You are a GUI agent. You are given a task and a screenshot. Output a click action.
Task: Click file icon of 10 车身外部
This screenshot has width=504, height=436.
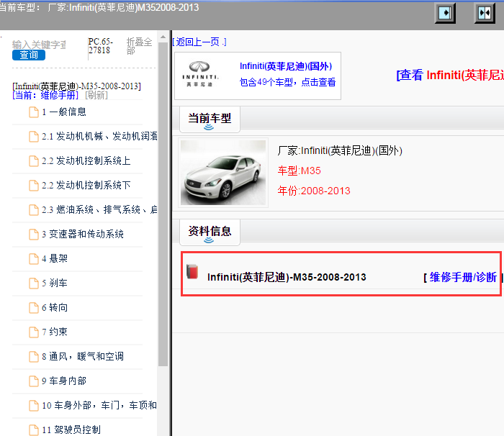34,405
